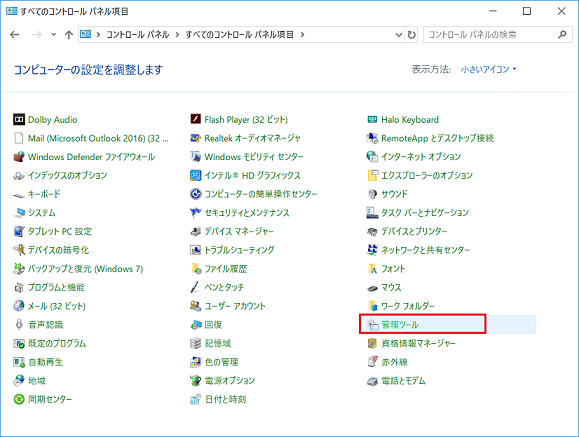Expand the chevron after the address bar's computer icon
This screenshot has height=437, width=579.
coord(98,35)
